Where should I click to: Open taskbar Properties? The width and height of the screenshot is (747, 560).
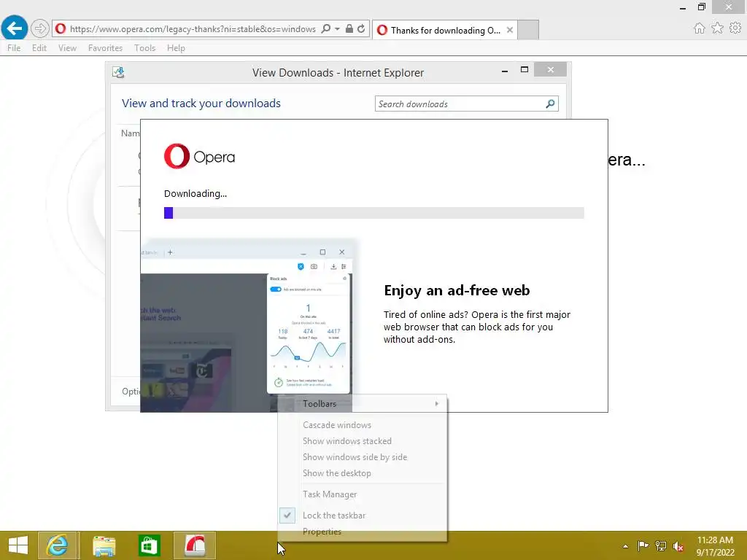363,532
